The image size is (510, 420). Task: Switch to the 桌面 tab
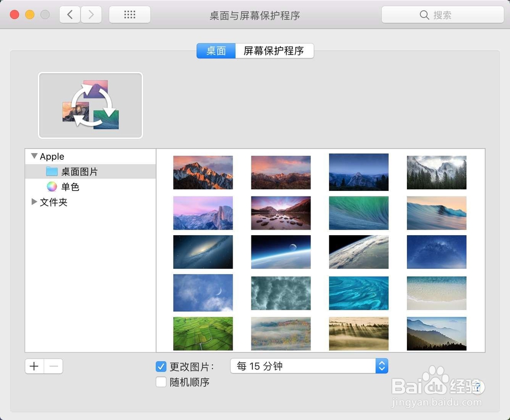pos(216,51)
